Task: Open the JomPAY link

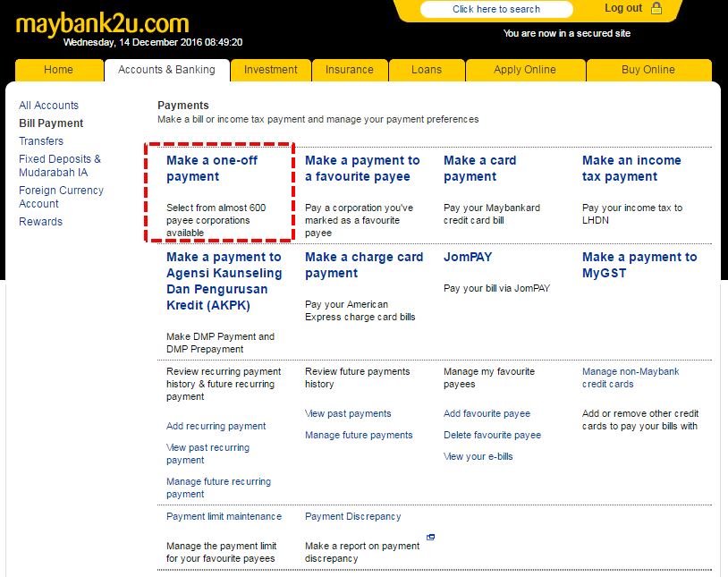Action: point(468,257)
